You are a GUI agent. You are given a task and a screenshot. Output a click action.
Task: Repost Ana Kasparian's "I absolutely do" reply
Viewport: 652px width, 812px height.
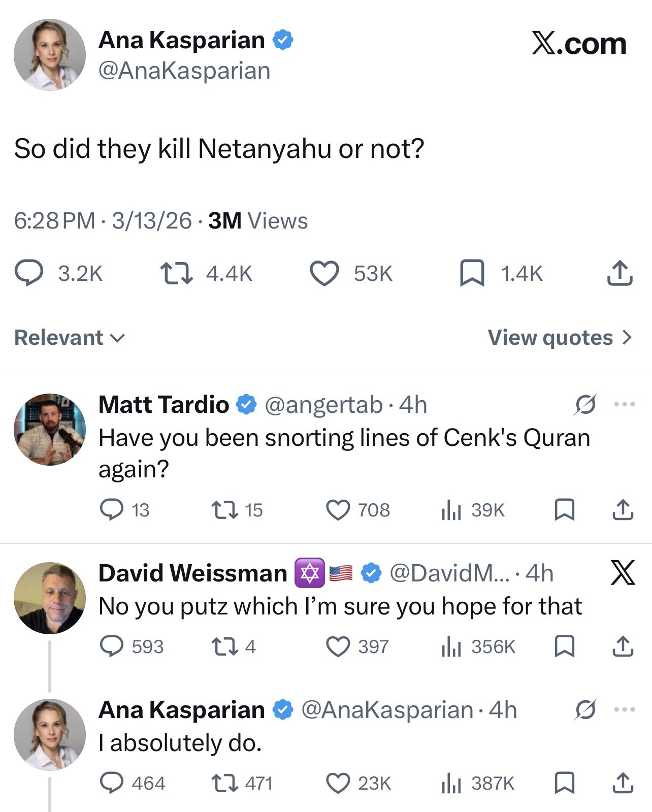[x=224, y=784]
